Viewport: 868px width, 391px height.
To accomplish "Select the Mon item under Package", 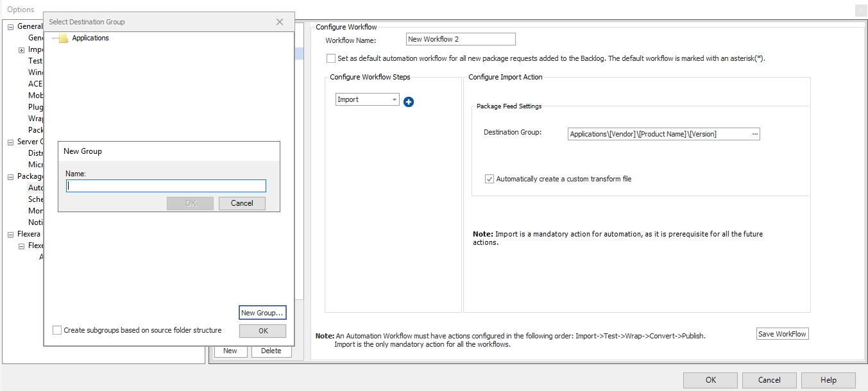I will click(35, 212).
